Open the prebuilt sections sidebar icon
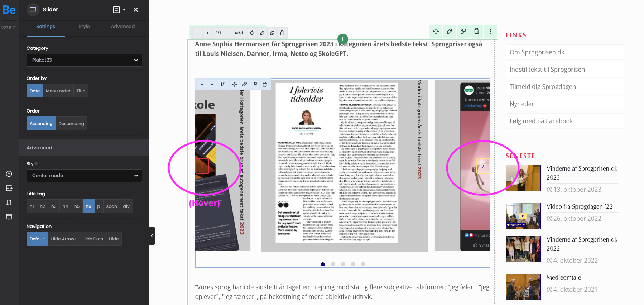Viewport: 644px width, 305px height. coord(9,188)
